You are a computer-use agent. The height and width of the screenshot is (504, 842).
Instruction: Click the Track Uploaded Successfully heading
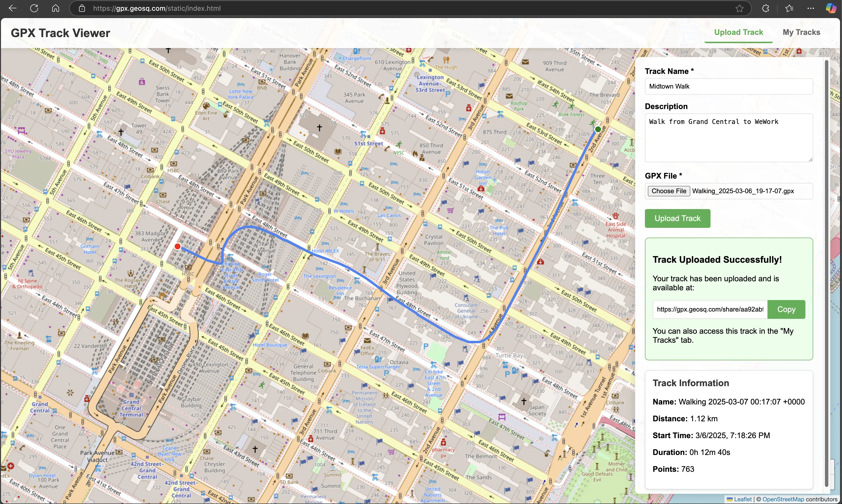coord(717,260)
